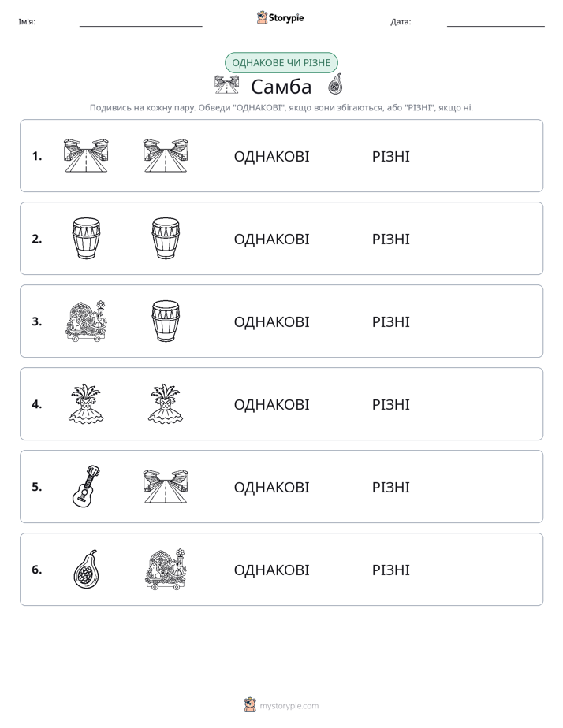Click the papaya icon beside the Самба title

point(335,84)
